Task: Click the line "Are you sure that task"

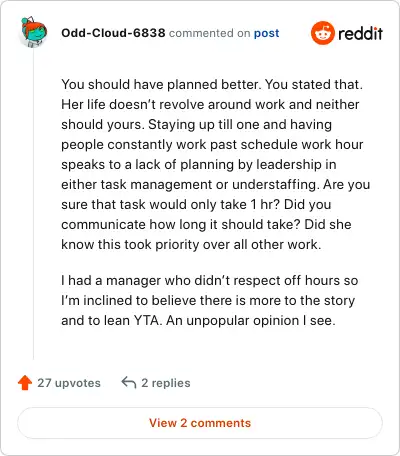Action: pos(215,194)
